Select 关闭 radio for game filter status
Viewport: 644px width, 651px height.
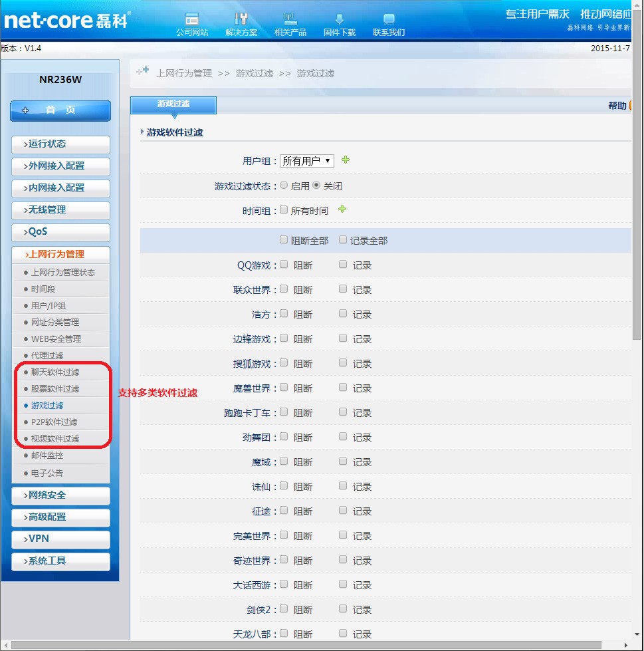[316, 185]
